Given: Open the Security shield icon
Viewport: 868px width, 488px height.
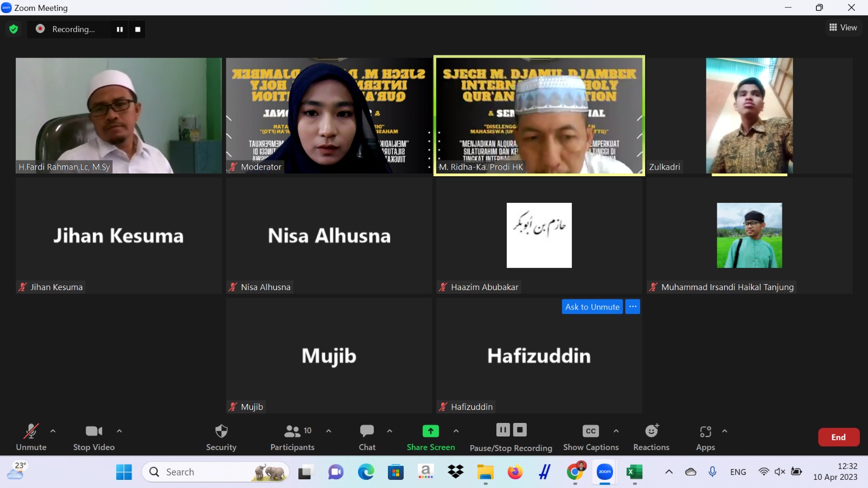Looking at the screenshot, I should pos(221,432).
